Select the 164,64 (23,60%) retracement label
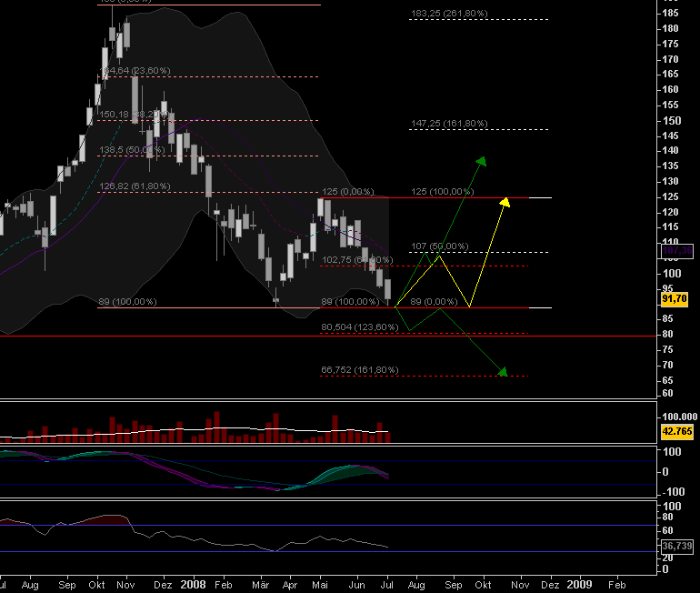700x593 pixels. (x=135, y=71)
